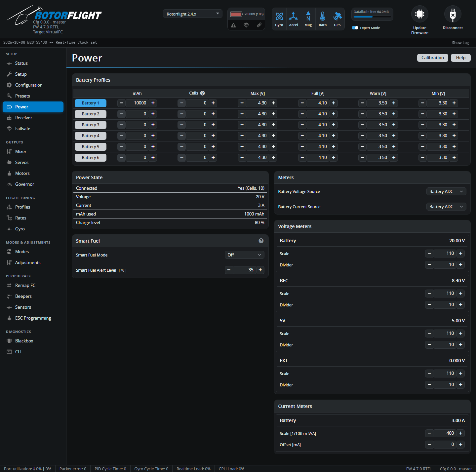Click the Help button
Viewport: 476px width, 472px height.
[x=461, y=58]
